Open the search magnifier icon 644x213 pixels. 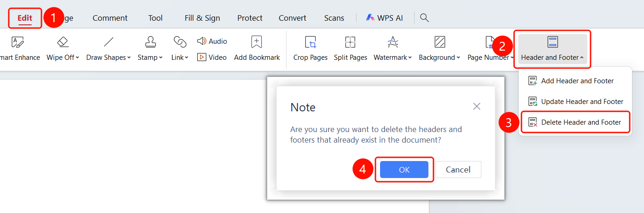pyautogui.click(x=425, y=18)
